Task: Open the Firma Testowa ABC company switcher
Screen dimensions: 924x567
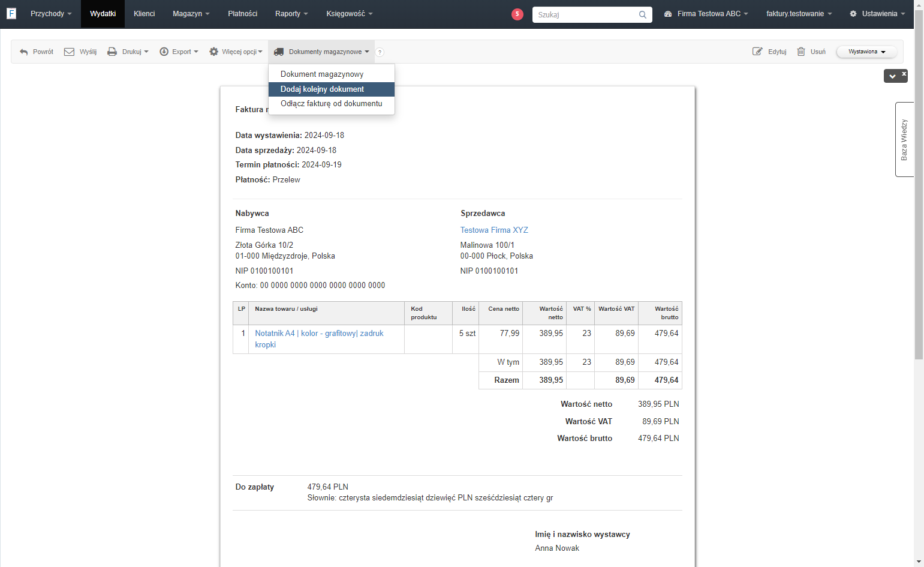Action: click(x=706, y=14)
